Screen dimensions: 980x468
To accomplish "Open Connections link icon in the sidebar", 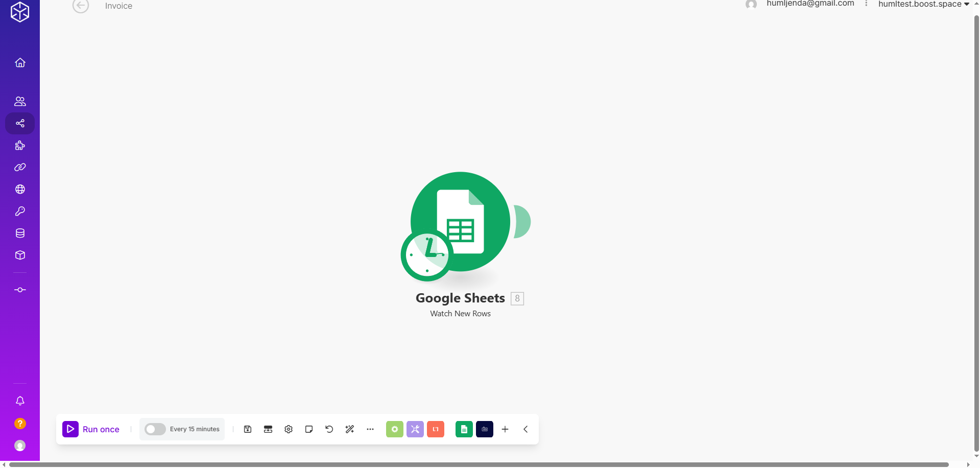I will click(20, 167).
